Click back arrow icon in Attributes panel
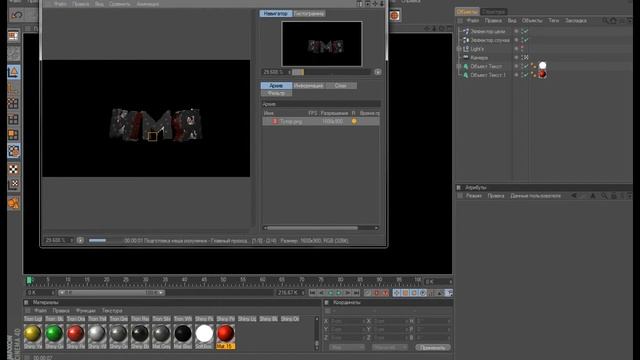The height and width of the screenshot is (360, 640). [x=573, y=196]
